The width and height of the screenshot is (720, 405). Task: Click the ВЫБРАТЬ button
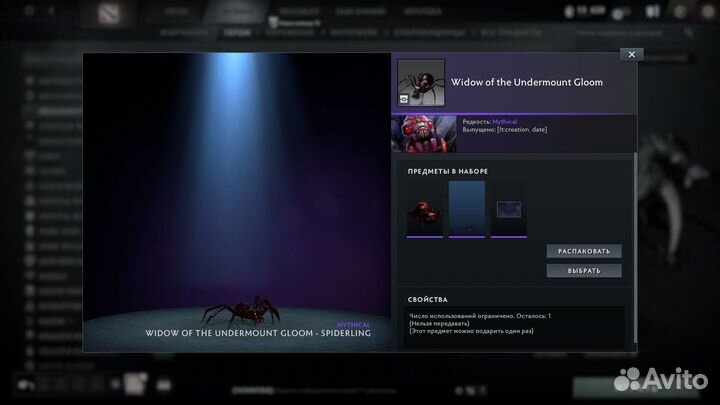(584, 271)
